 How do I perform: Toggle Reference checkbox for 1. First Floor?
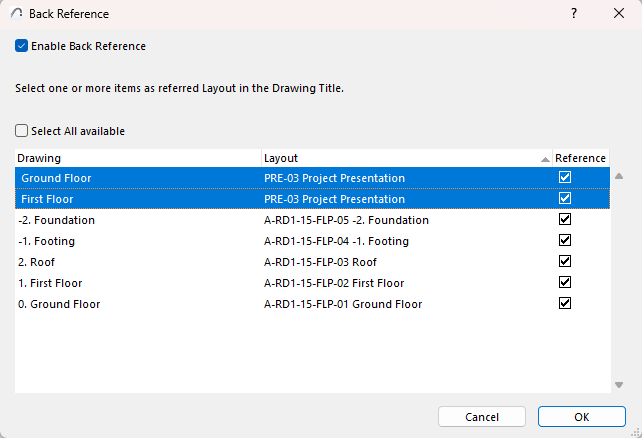565,282
